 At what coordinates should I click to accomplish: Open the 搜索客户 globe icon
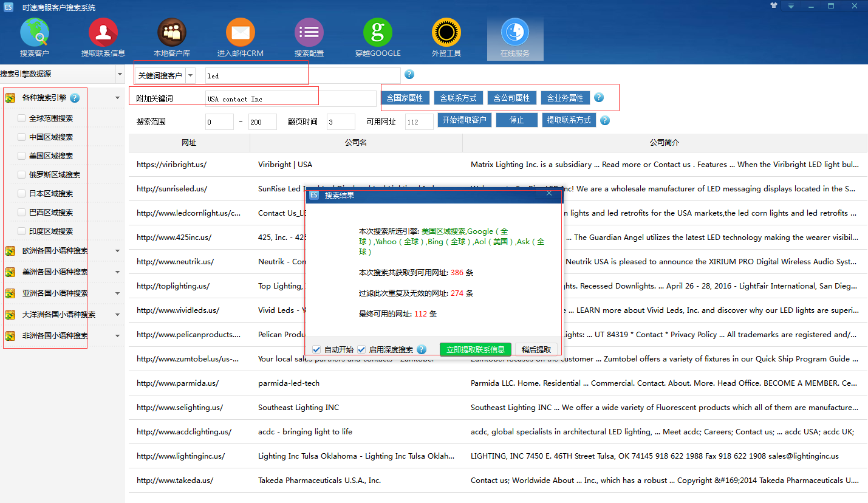(x=35, y=33)
